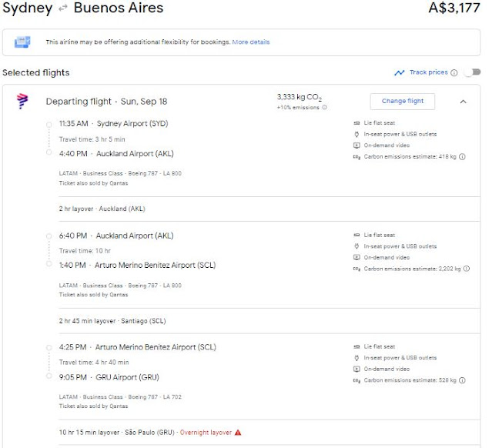
Task: Click info icon beside +10% emissions
Action: pos(325,108)
